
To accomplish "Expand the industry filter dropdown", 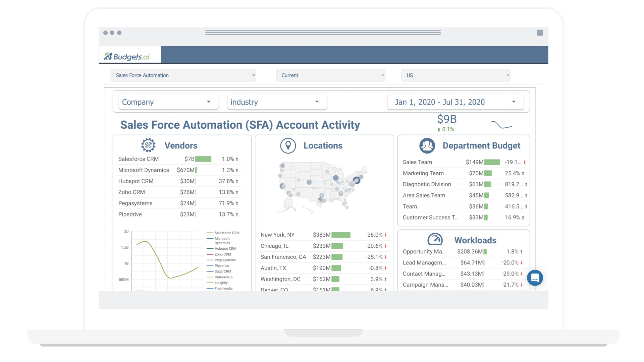I will click(x=276, y=102).
